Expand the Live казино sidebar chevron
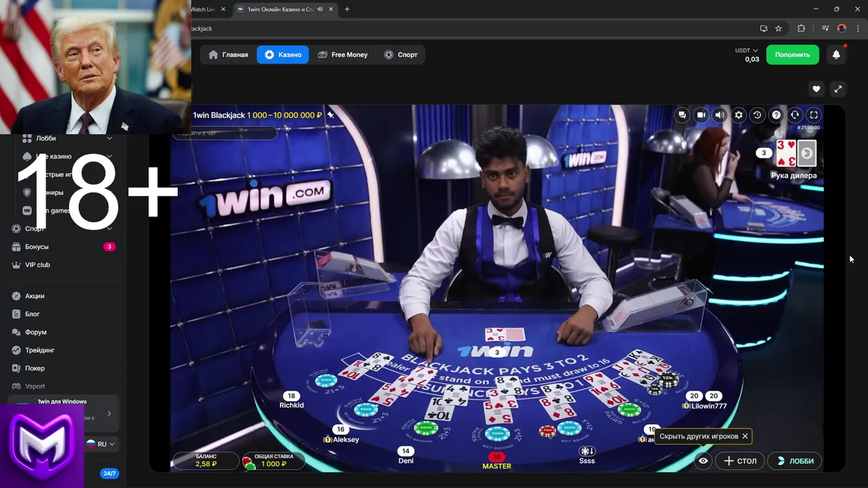 (109, 157)
